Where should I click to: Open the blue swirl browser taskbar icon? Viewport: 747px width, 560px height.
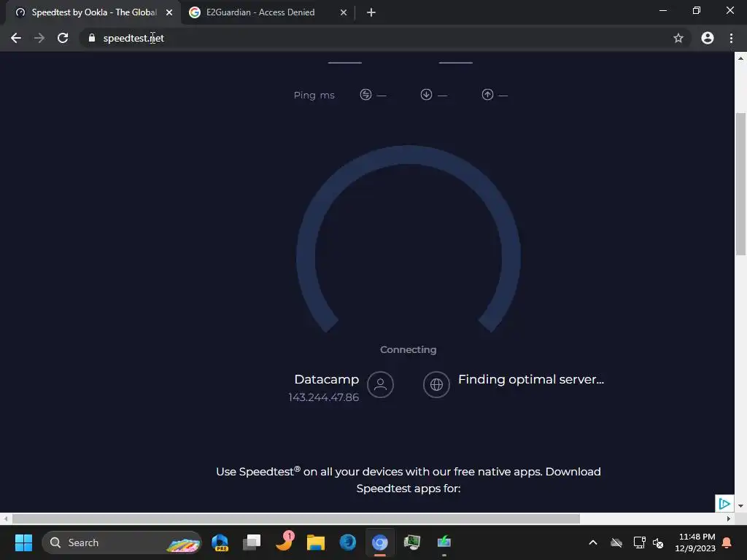pos(348,542)
